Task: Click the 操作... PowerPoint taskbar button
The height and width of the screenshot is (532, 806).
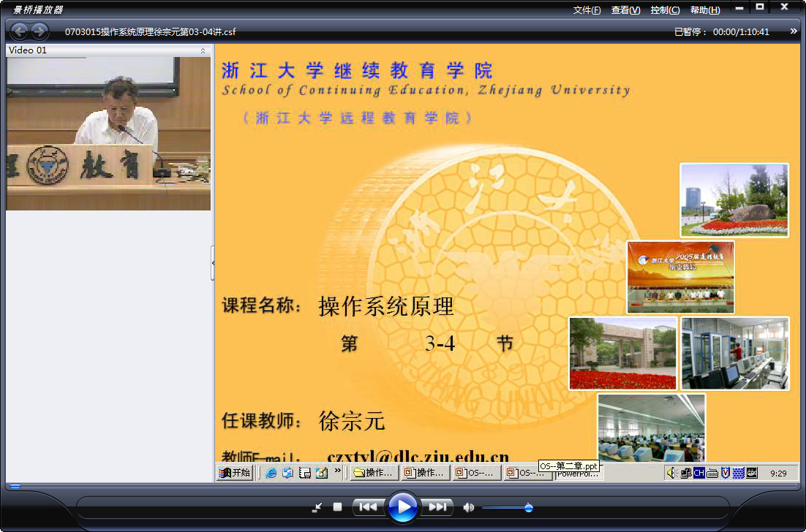Action: [426, 473]
